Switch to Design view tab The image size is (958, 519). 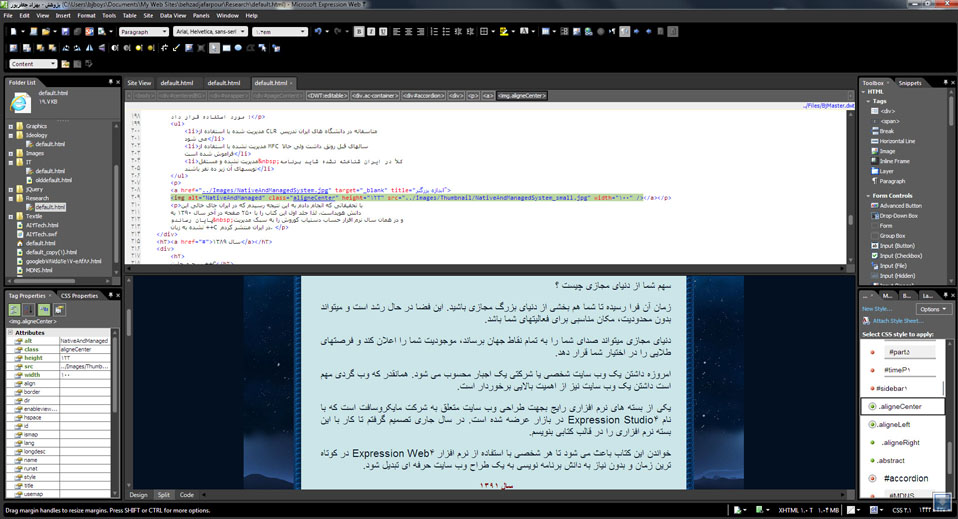click(x=138, y=495)
